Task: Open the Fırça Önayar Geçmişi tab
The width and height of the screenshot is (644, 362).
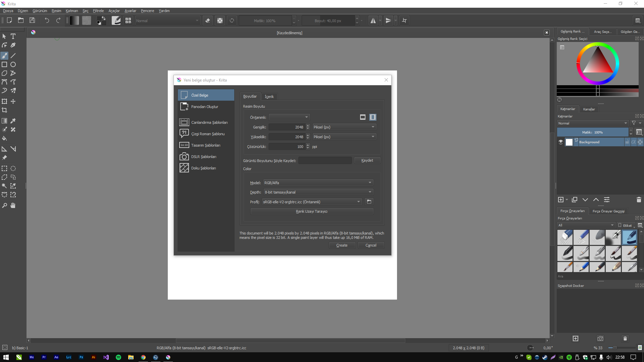Action: pos(608,211)
